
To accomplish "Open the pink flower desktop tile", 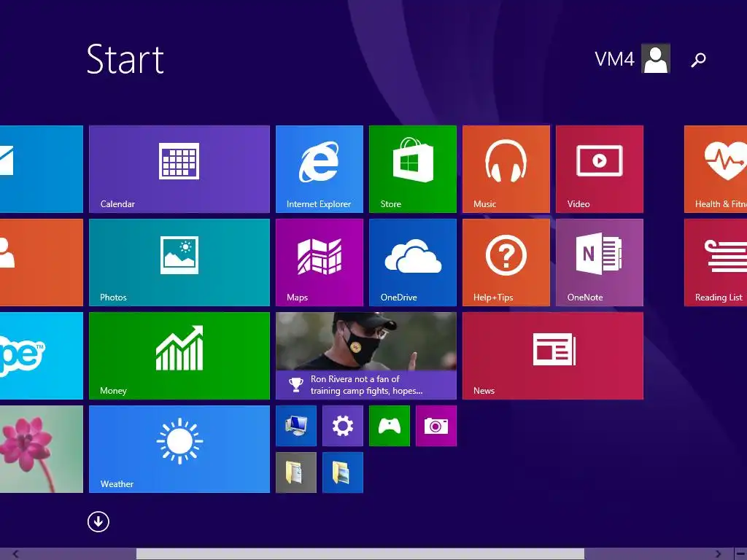I will click(x=42, y=449).
